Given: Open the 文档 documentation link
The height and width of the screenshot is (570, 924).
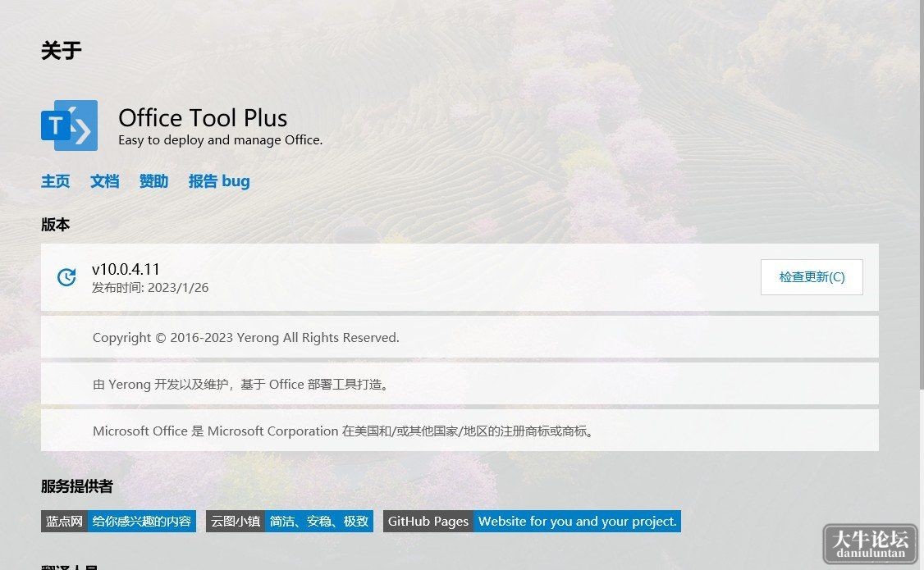Looking at the screenshot, I should [105, 181].
